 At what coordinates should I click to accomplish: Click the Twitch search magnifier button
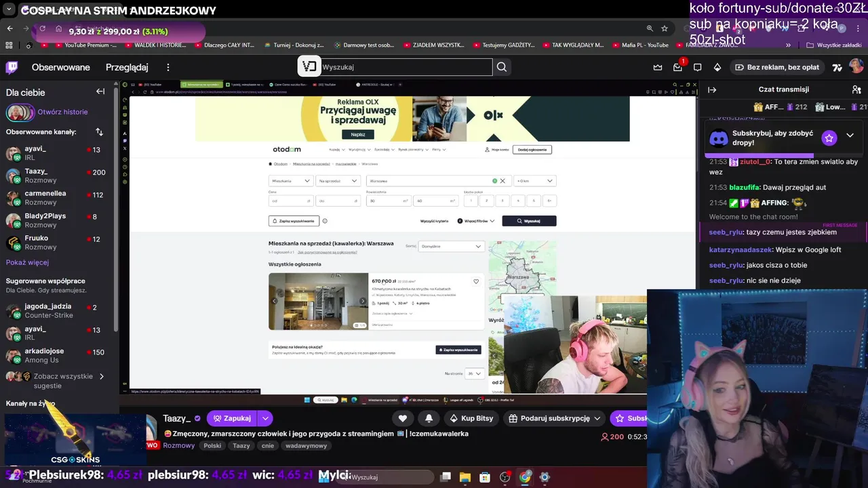(x=502, y=67)
